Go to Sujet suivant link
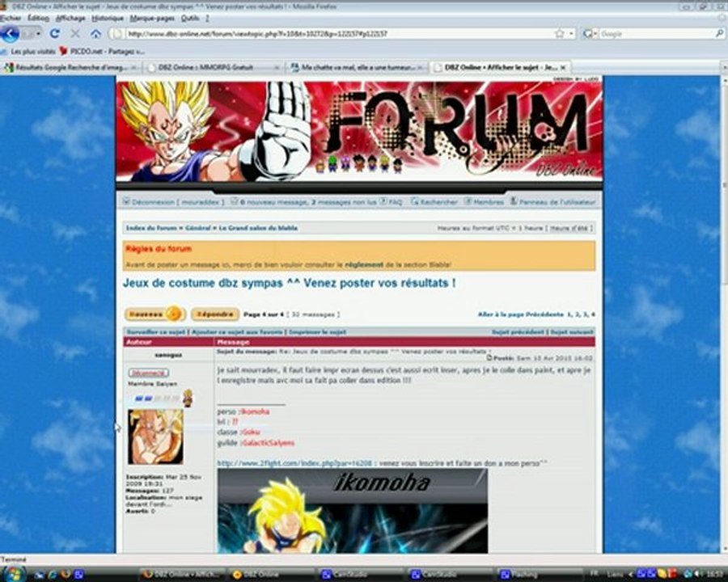 tap(572, 332)
